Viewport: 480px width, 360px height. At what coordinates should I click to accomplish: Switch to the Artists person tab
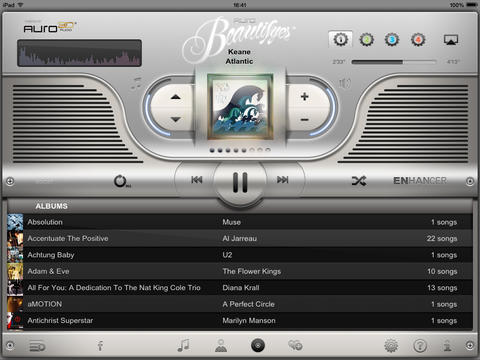point(221,346)
